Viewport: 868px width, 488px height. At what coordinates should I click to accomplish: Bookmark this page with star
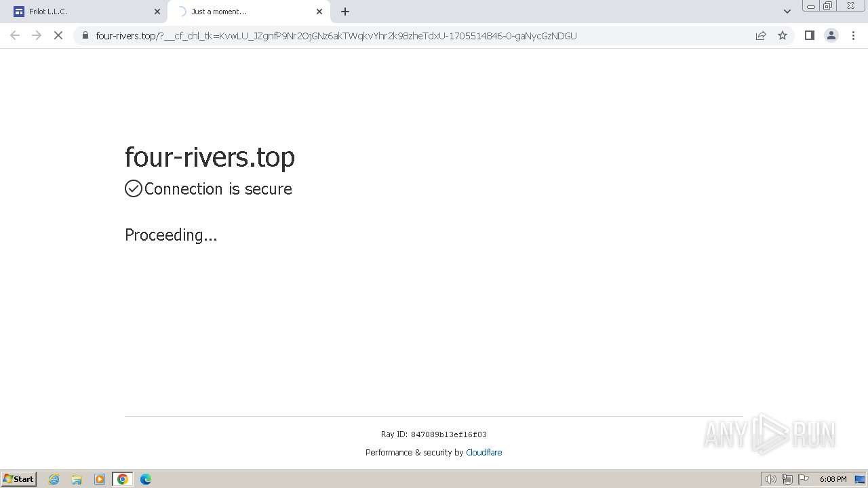pyautogui.click(x=783, y=35)
